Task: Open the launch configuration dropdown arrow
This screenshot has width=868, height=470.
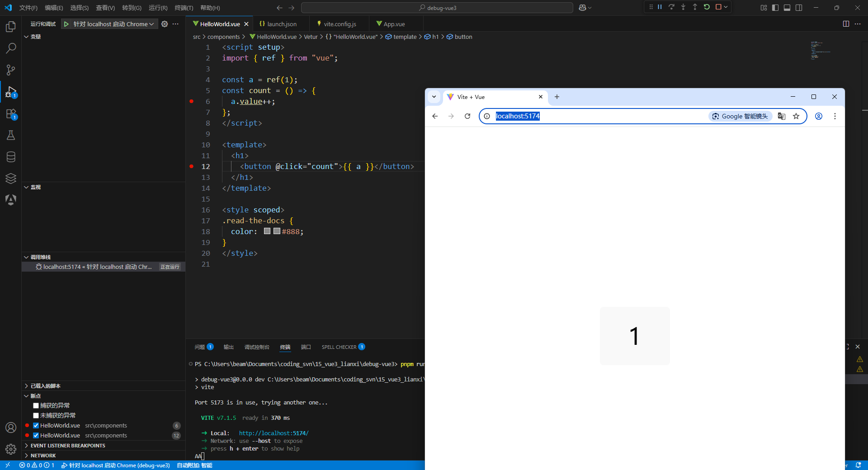Action: (152, 23)
